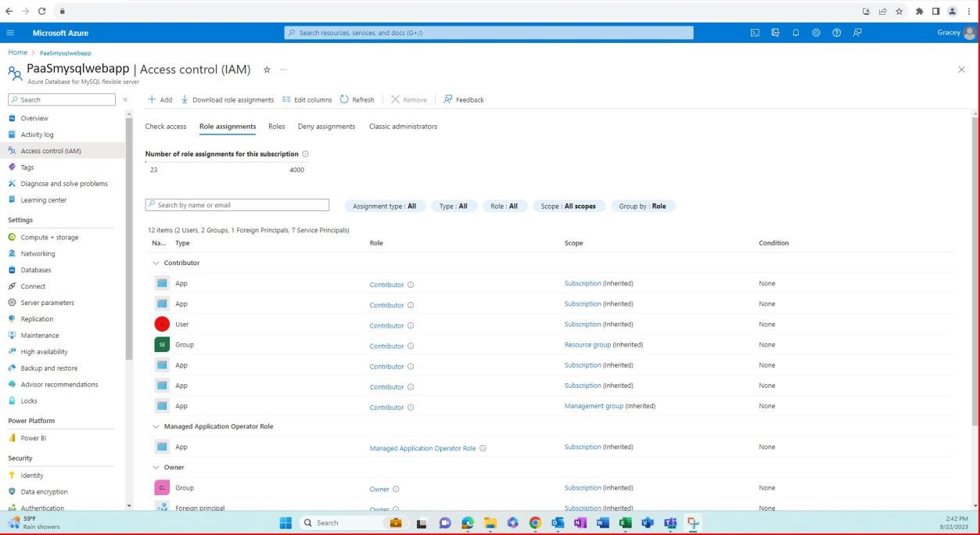This screenshot has height=535, width=980.
Task: Open the Scope filter showing All scopes
Action: (569, 206)
